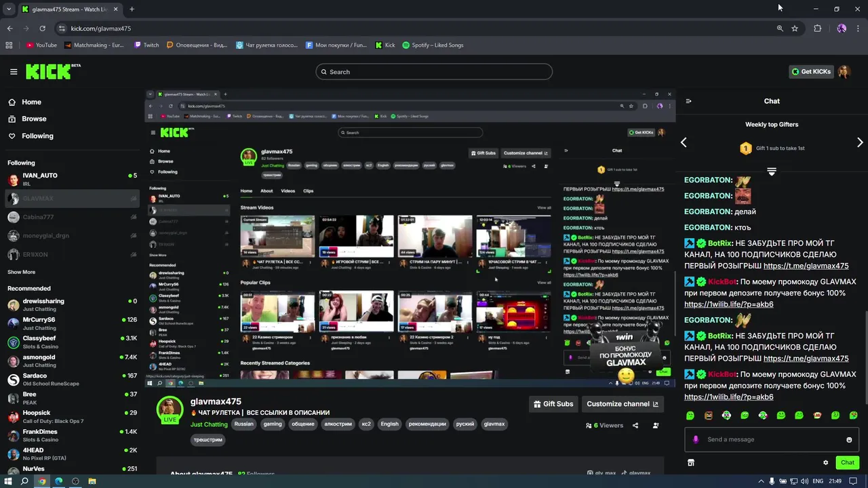
Task: Click the purple microphone icon in the message box
Action: pos(696,439)
